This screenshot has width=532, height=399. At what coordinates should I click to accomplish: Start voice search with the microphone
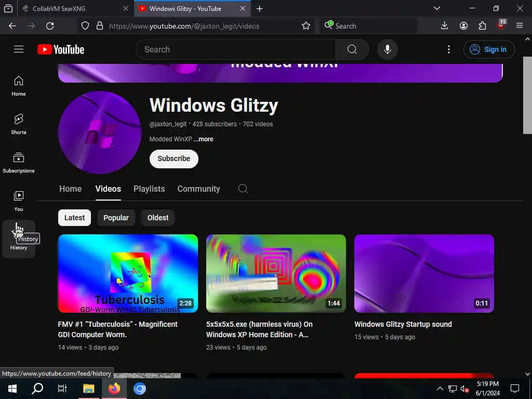[x=387, y=49]
